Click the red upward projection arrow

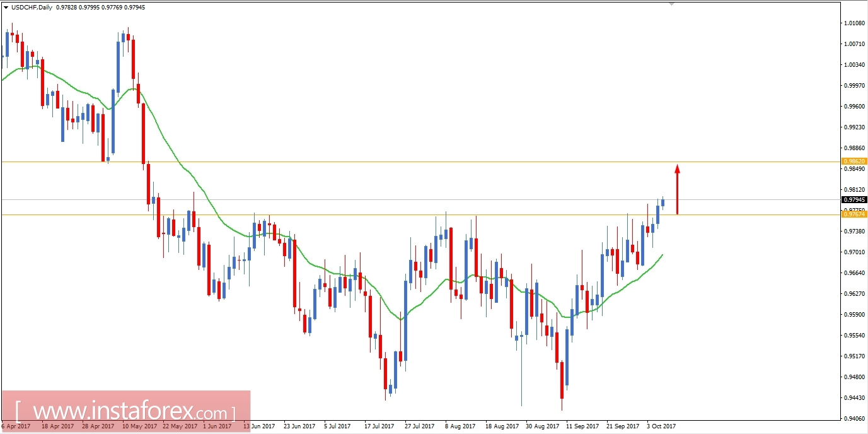click(x=678, y=189)
